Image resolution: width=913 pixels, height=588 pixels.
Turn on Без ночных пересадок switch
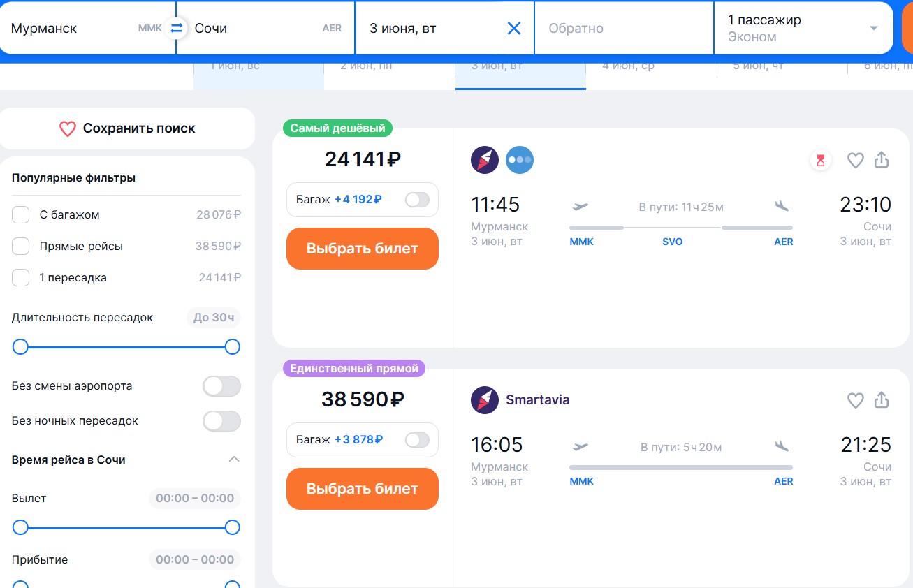[x=221, y=421]
